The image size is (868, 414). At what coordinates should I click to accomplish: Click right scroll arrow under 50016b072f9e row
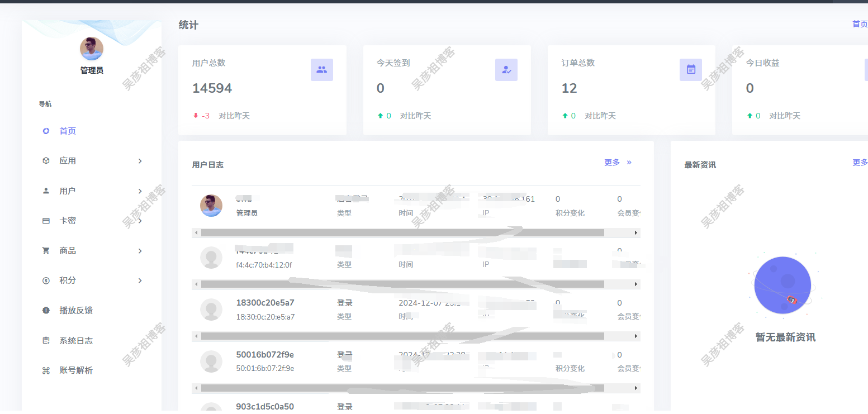click(636, 388)
